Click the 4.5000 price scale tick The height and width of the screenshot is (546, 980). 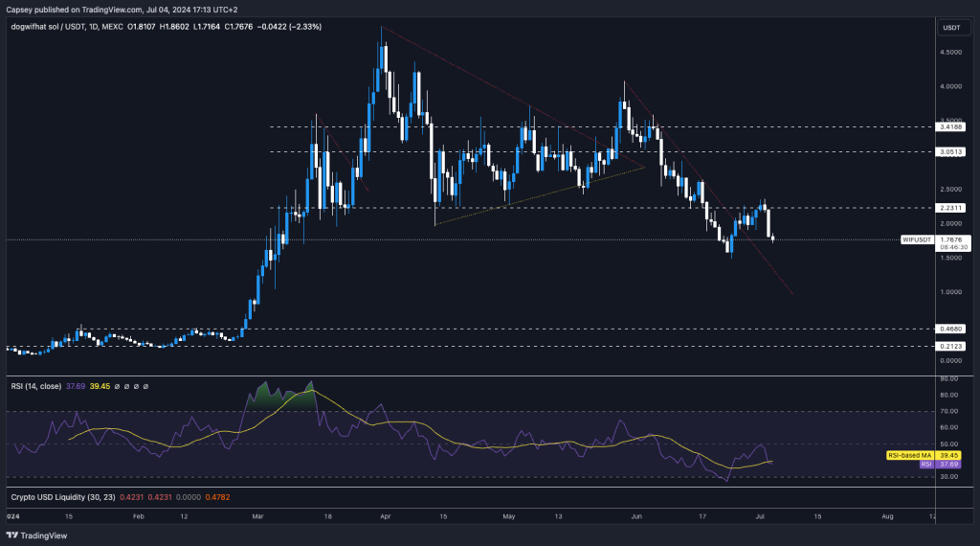tap(950, 53)
